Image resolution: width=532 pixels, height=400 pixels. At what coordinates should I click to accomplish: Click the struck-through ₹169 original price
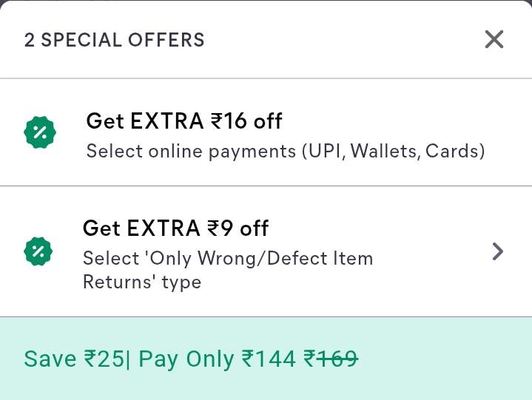tap(331, 359)
